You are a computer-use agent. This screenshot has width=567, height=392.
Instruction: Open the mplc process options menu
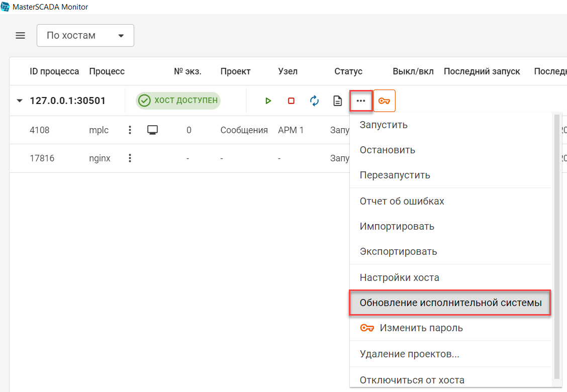(130, 130)
